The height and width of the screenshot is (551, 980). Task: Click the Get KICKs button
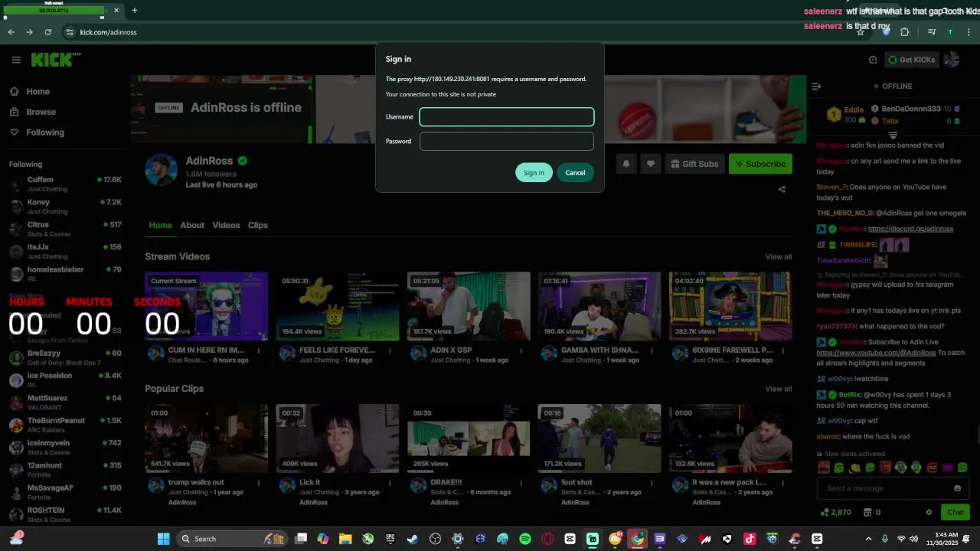point(911,60)
